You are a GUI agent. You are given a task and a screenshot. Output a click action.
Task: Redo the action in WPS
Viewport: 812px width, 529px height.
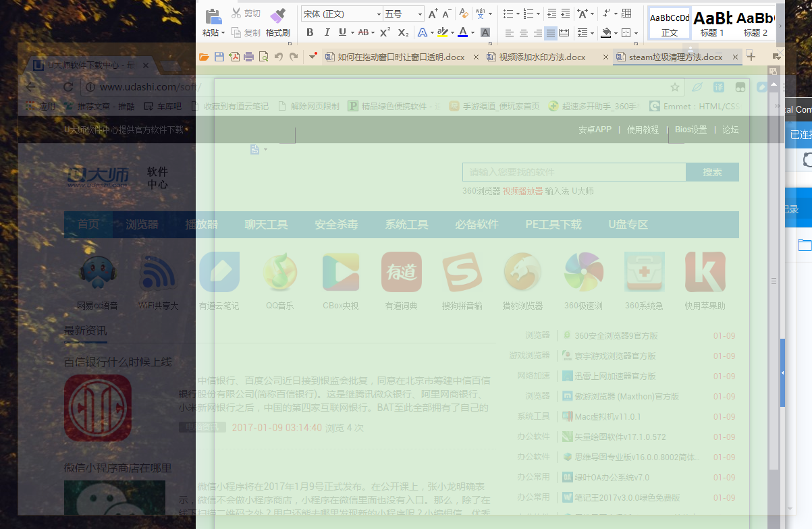[294, 57]
